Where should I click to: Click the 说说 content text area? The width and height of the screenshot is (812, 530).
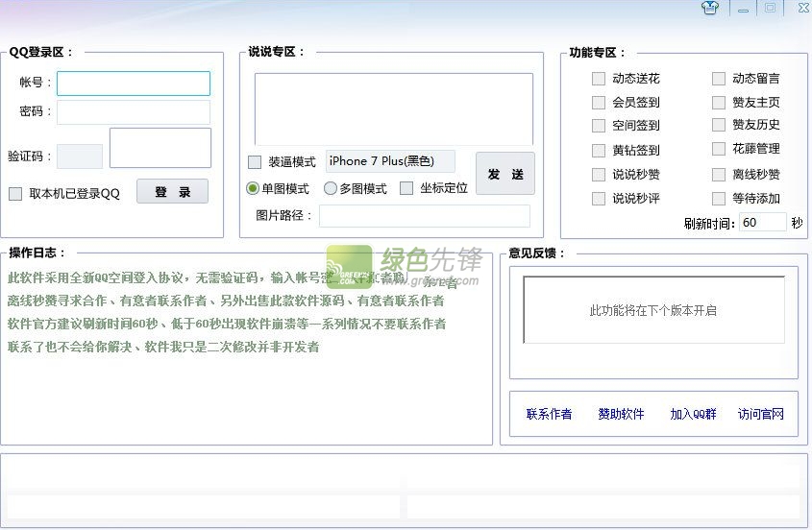point(394,109)
